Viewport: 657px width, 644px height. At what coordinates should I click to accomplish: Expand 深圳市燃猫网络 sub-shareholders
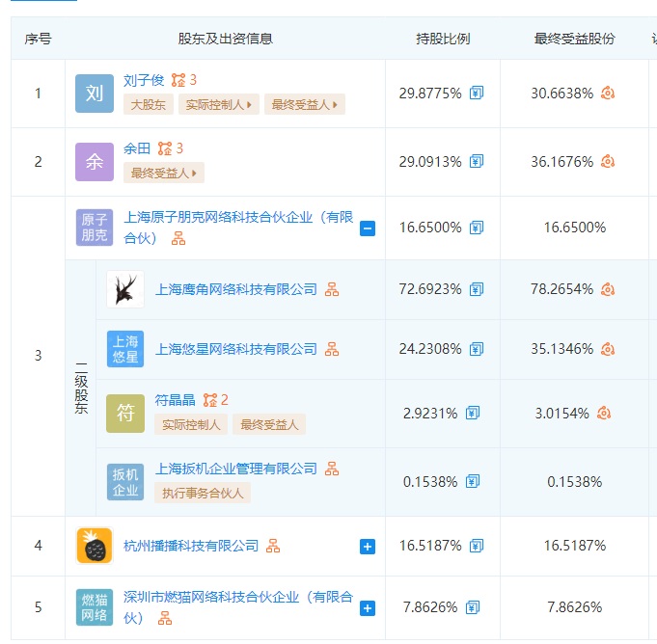tap(368, 608)
